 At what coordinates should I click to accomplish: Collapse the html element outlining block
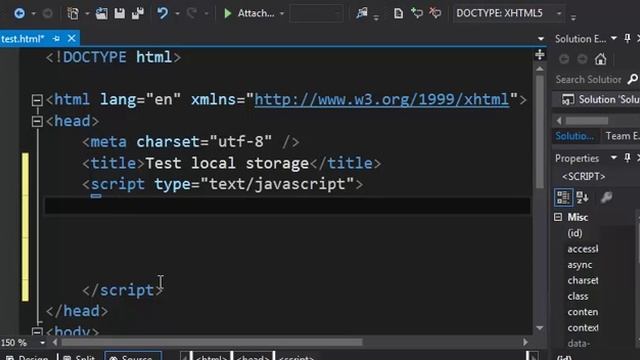(x=37, y=100)
